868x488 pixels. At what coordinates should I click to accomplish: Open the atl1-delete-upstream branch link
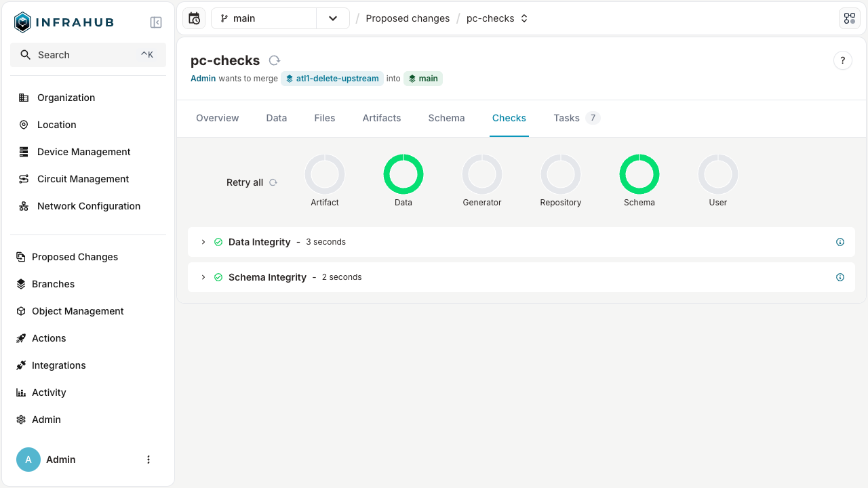click(332, 78)
